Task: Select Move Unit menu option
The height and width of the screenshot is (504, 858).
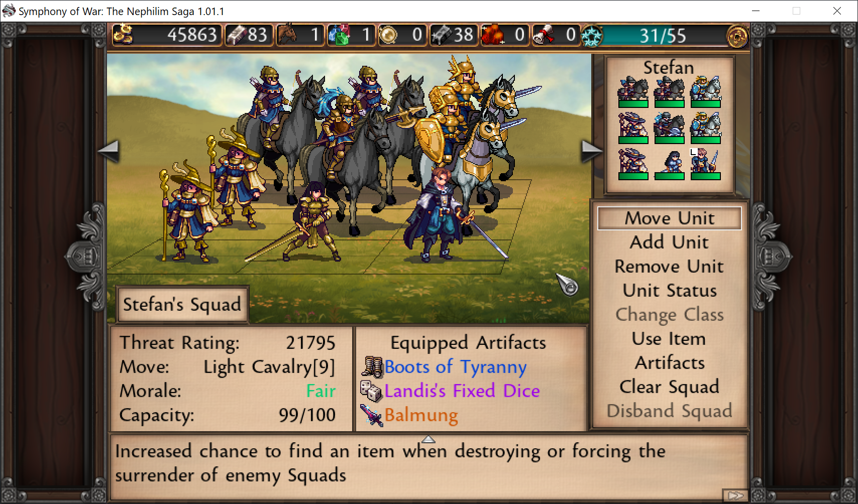Action: click(670, 218)
